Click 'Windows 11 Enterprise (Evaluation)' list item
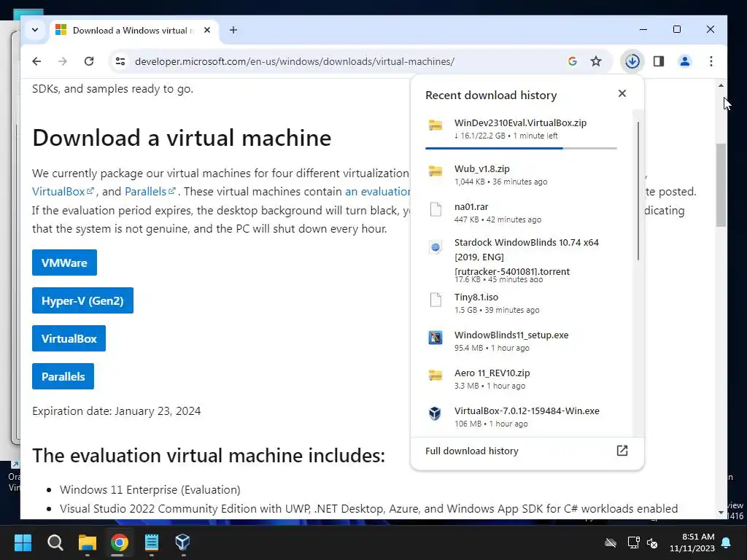Screen dimensions: 747x560 [150, 489]
